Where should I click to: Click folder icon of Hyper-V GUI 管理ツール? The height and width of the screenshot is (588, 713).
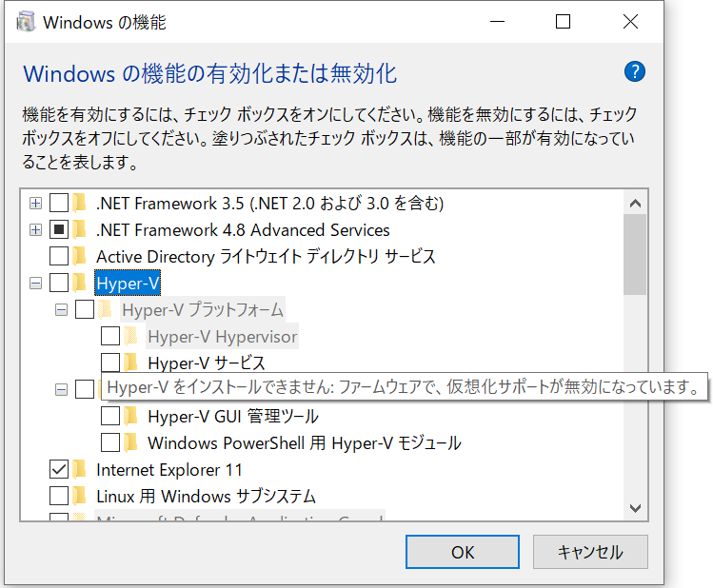click(x=131, y=416)
